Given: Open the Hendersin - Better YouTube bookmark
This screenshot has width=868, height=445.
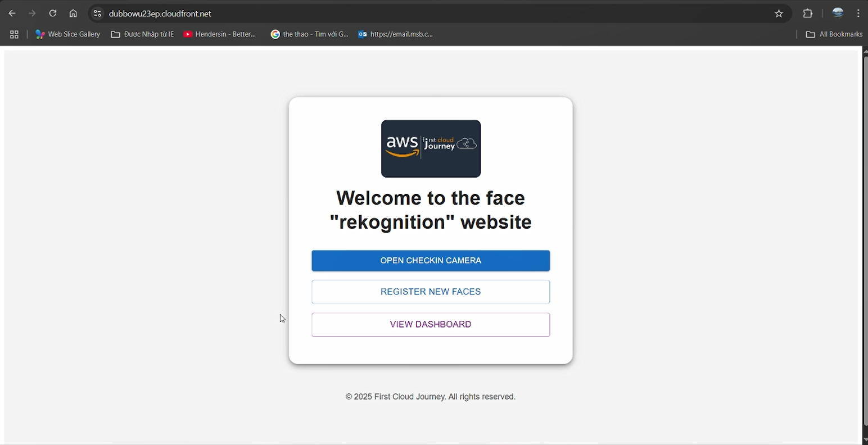Looking at the screenshot, I should click(220, 34).
